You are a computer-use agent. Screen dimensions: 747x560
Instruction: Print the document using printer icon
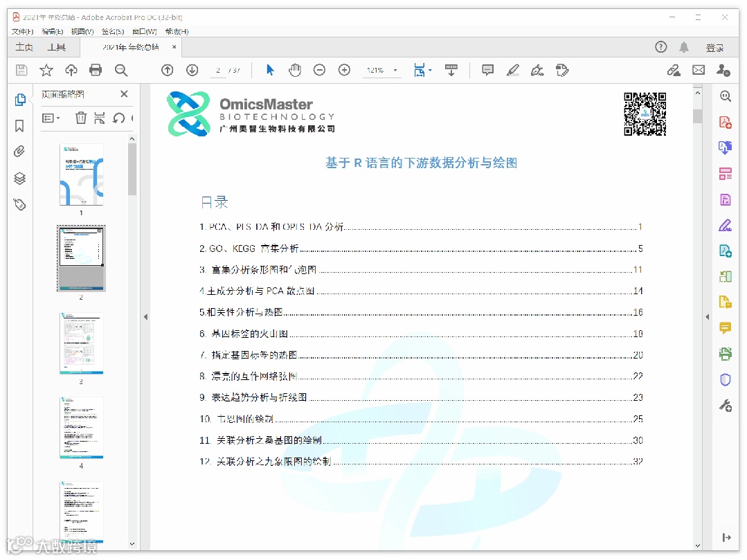(96, 71)
